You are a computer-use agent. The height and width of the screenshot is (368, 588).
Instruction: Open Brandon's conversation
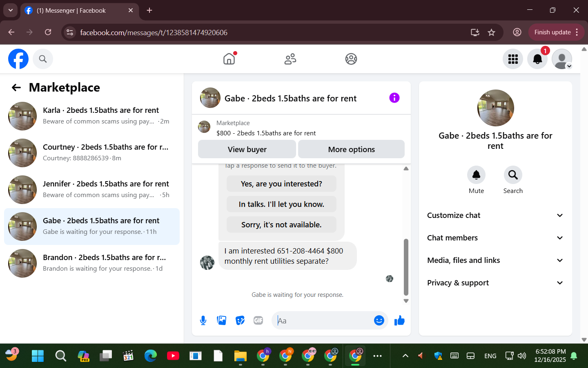point(92,263)
